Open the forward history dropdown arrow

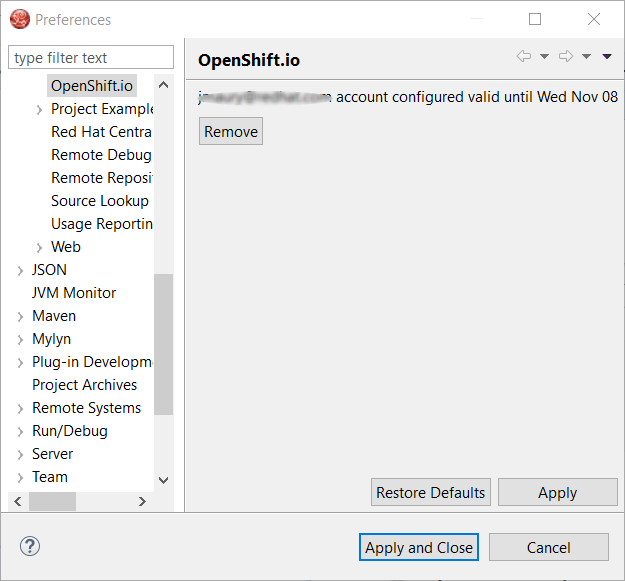click(x=586, y=57)
